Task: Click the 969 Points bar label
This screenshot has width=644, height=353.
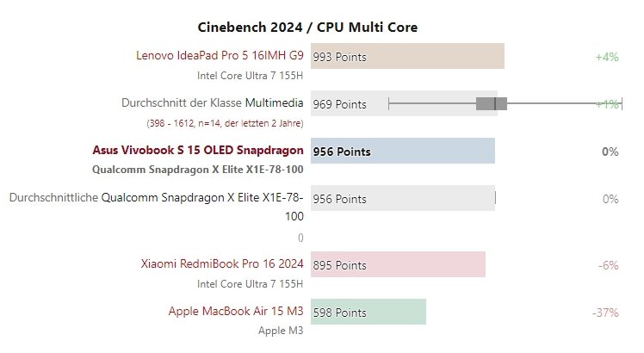Action: [x=340, y=104]
